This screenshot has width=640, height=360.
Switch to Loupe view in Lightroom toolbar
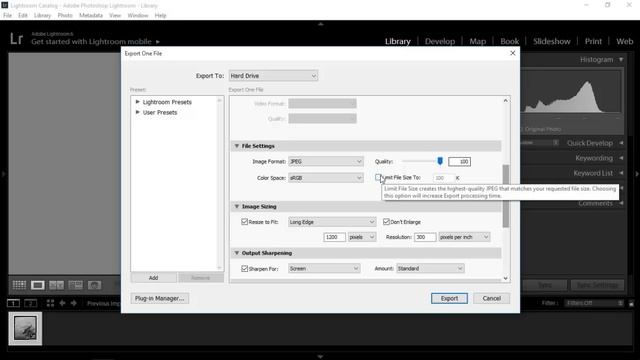tap(38, 285)
